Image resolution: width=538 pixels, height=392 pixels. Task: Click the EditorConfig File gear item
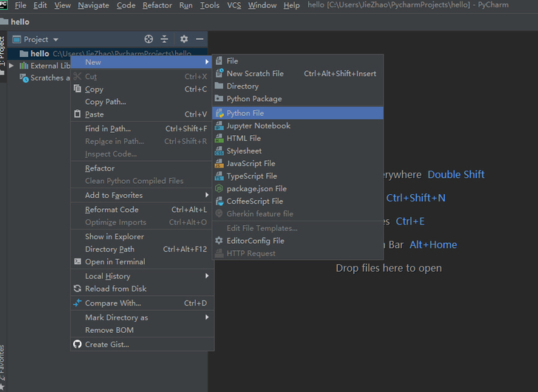(298, 241)
